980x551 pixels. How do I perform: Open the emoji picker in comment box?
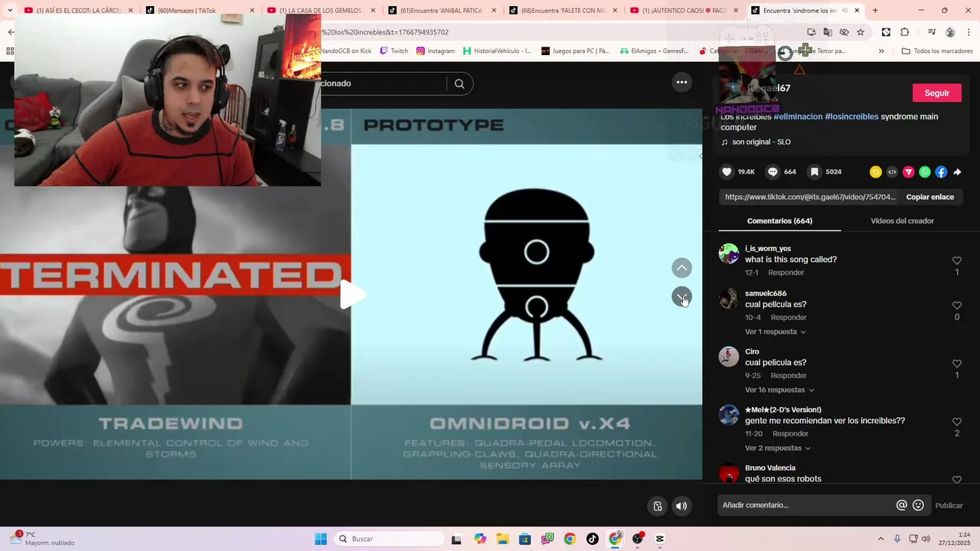tap(919, 505)
